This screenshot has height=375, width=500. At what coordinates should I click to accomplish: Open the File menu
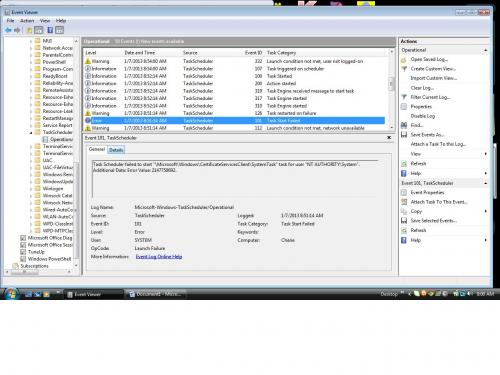click(x=10, y=21)
